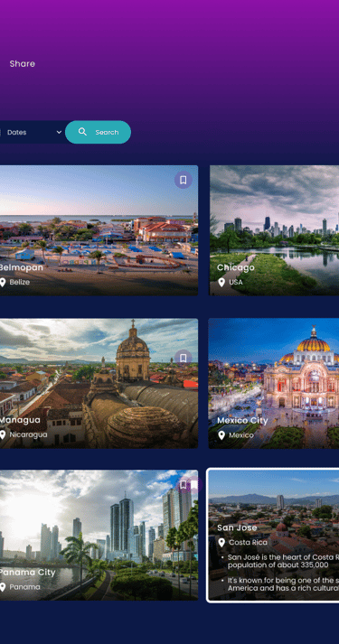Bookmark the Belmopan card
339x644 pixels.
pyautogui.click(x=184, y=180)
